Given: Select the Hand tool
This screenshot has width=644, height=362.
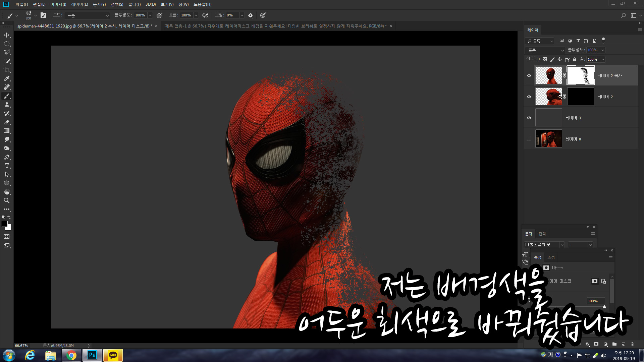Looking at the screenshot, I should 7,192.
